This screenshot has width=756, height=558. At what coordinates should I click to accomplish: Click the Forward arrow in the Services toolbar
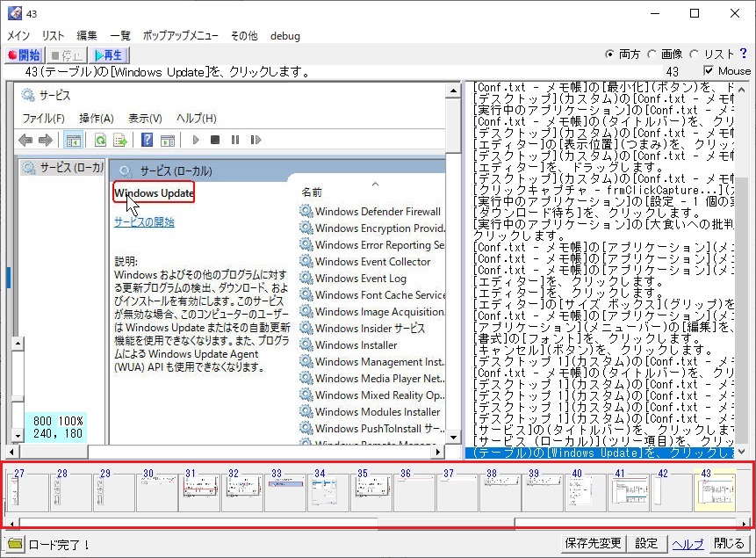click(46, 140)
